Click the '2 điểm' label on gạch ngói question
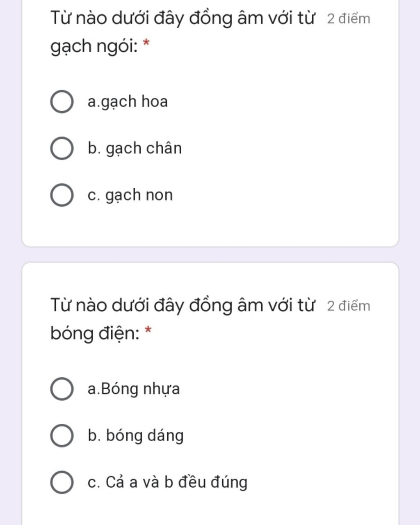Image resolution: width=420 pixels, height=525 pixels. pyautogui.click(x=349, y=18)
